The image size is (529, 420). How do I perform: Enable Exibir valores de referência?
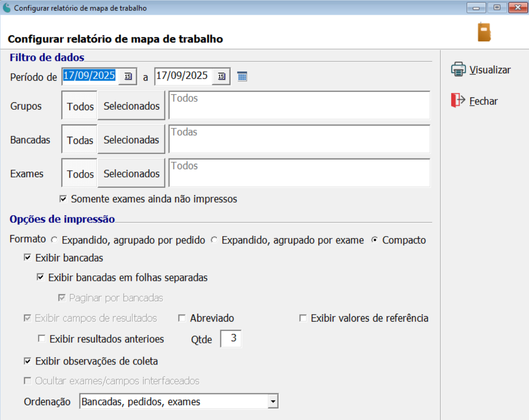(303, 318)
